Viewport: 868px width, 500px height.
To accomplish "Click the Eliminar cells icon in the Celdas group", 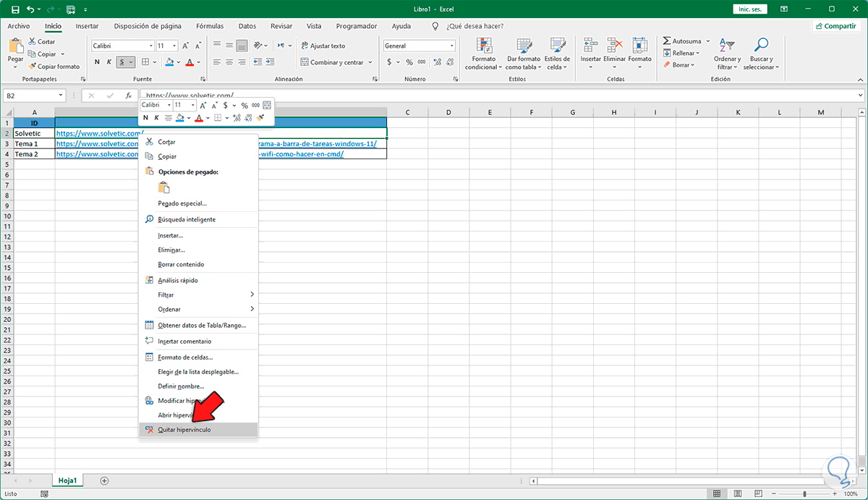I will tap(615, 46).
